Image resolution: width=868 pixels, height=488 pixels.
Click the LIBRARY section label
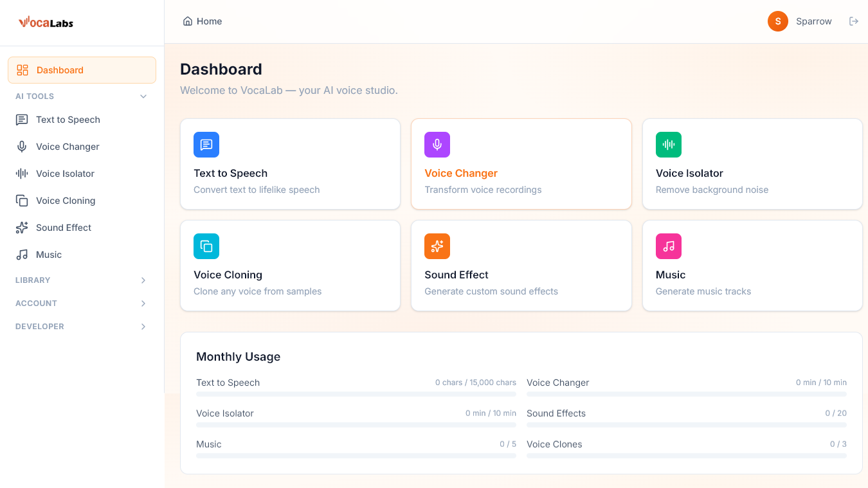pos(33,280)
